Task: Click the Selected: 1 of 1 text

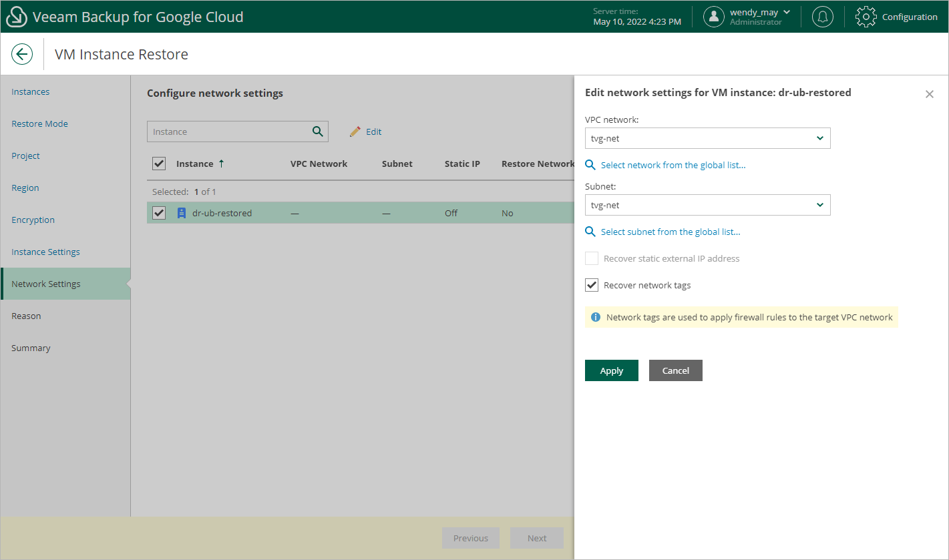Action: click(184, 192)
